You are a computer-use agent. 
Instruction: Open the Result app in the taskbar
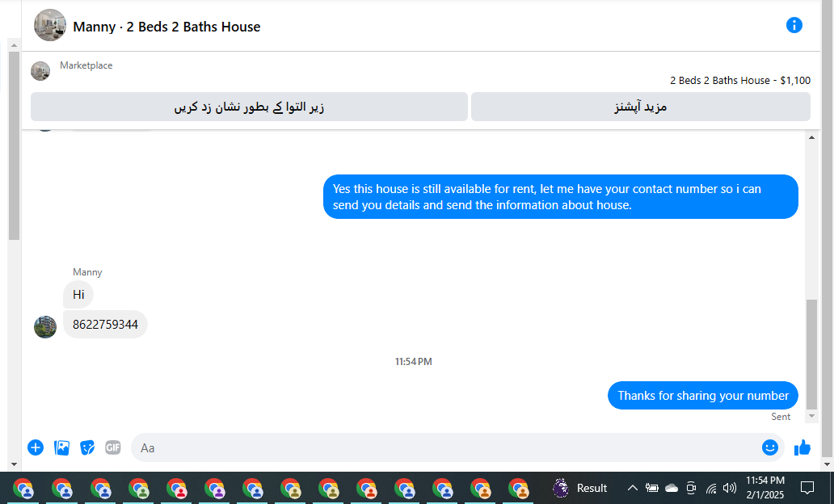click(x=580, y=488)
